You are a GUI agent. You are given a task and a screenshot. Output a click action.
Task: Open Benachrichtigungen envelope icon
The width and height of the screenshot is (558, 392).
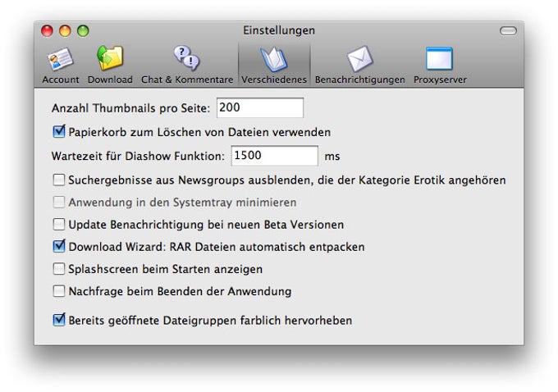(359, 59)
